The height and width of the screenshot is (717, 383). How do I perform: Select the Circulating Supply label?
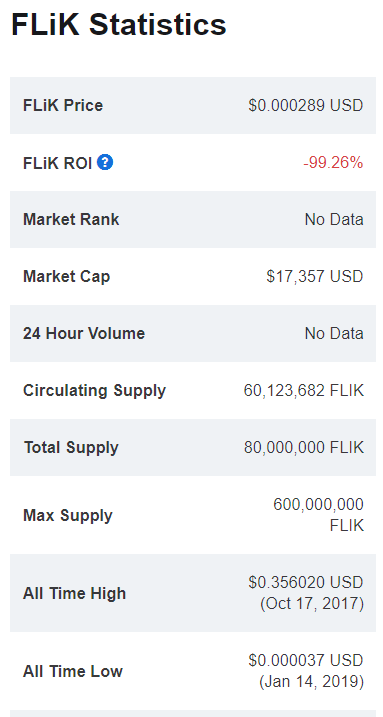click(95, 391)
